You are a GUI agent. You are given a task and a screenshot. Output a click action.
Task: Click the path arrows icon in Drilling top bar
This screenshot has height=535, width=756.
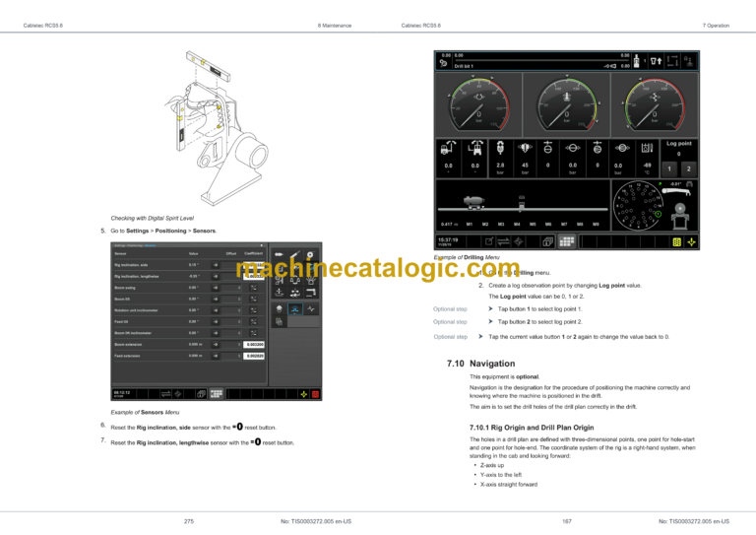coord(672,61)
